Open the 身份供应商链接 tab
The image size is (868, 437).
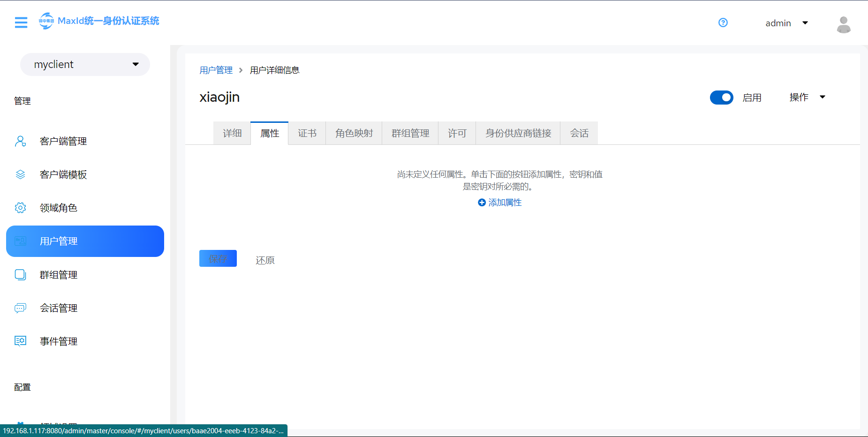click(518, 133)
